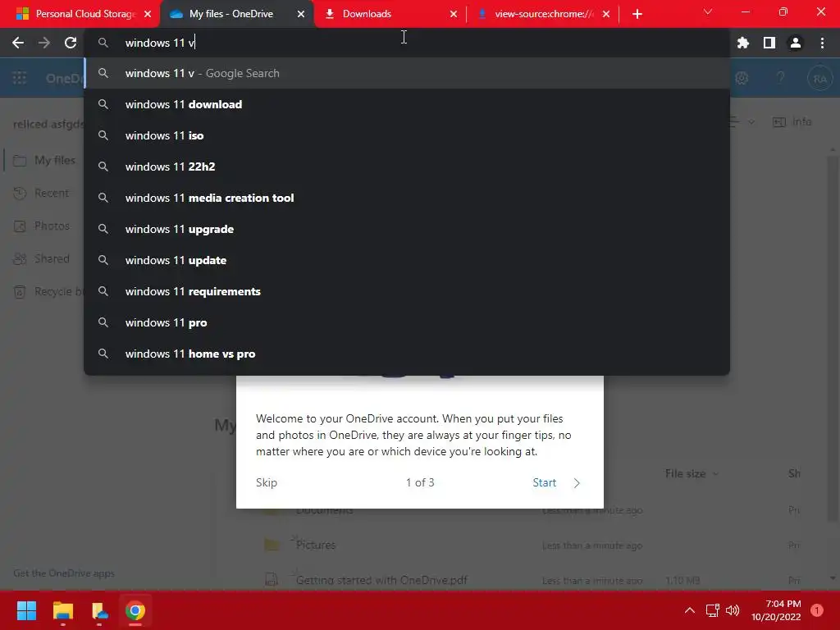Choose the 'windows 11 requirements' suggestion

pyautogui.click(x=407, y=291)
